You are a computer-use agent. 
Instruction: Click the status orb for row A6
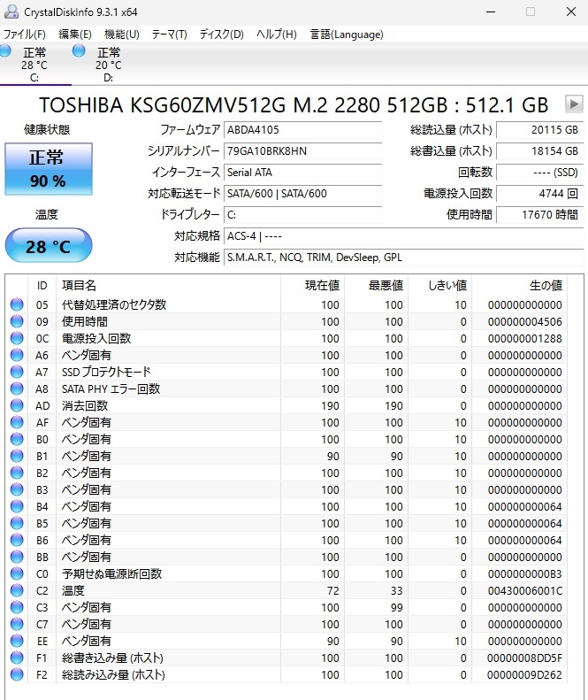pyautogui.click(x=17, y=355)
